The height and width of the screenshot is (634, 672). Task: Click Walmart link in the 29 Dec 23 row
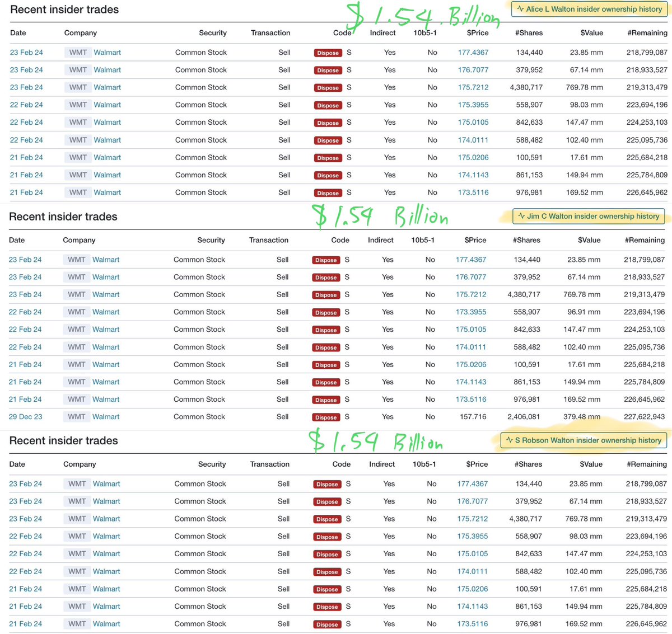coord(106,417)
